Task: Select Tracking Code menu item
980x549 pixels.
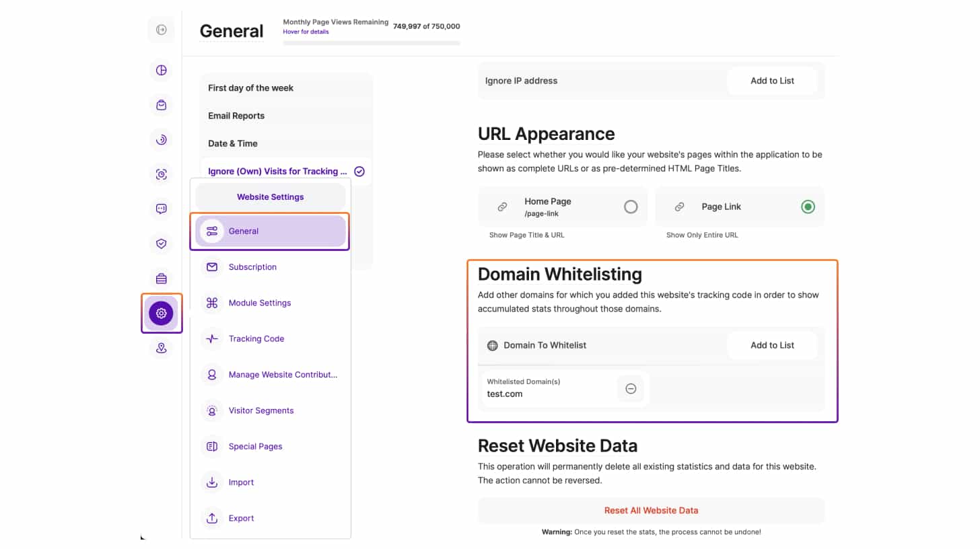Action: click(256, 338)
